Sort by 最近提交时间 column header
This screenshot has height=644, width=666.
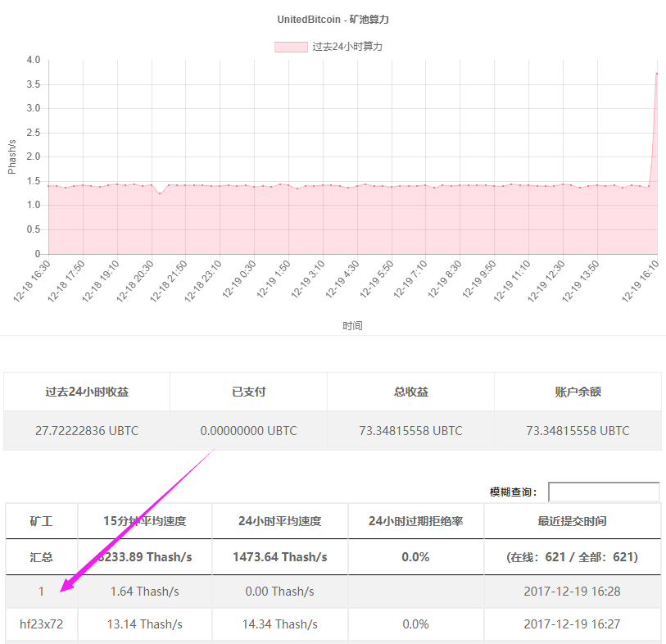coord(572,521)
